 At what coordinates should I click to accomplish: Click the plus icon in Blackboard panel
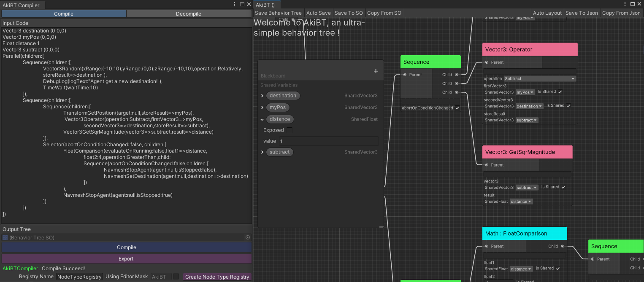(x=376, y=71)
